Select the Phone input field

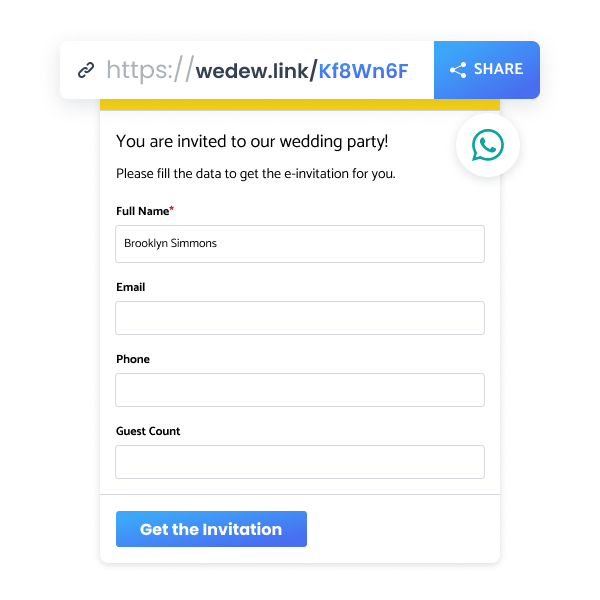point(300,390)
